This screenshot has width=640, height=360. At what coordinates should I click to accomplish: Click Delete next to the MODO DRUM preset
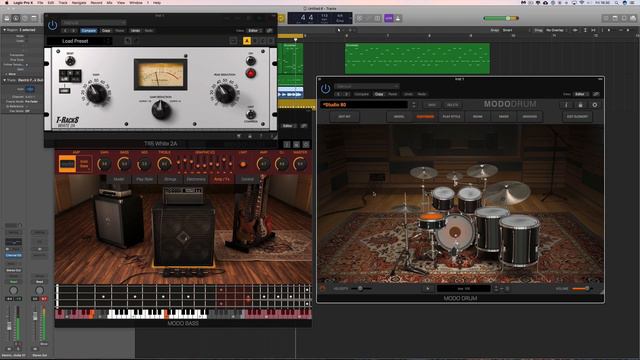(452, 105)
